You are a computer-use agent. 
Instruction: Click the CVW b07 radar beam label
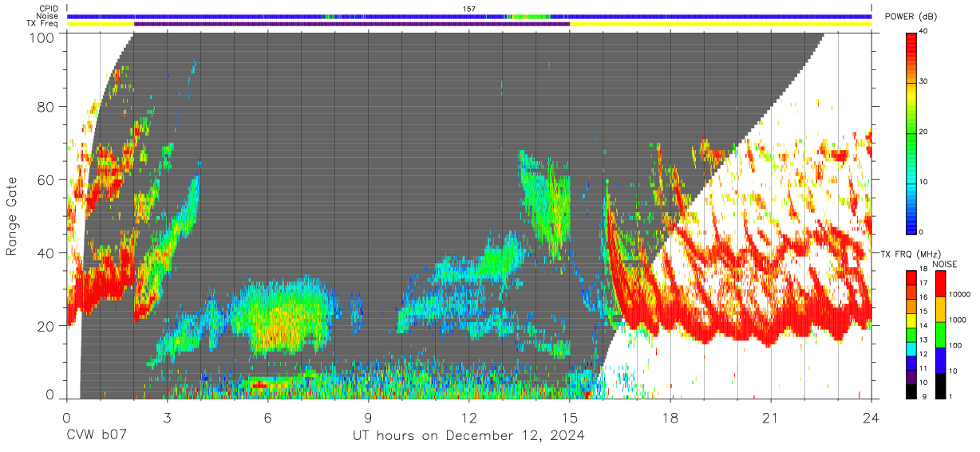tap(96, 436)
